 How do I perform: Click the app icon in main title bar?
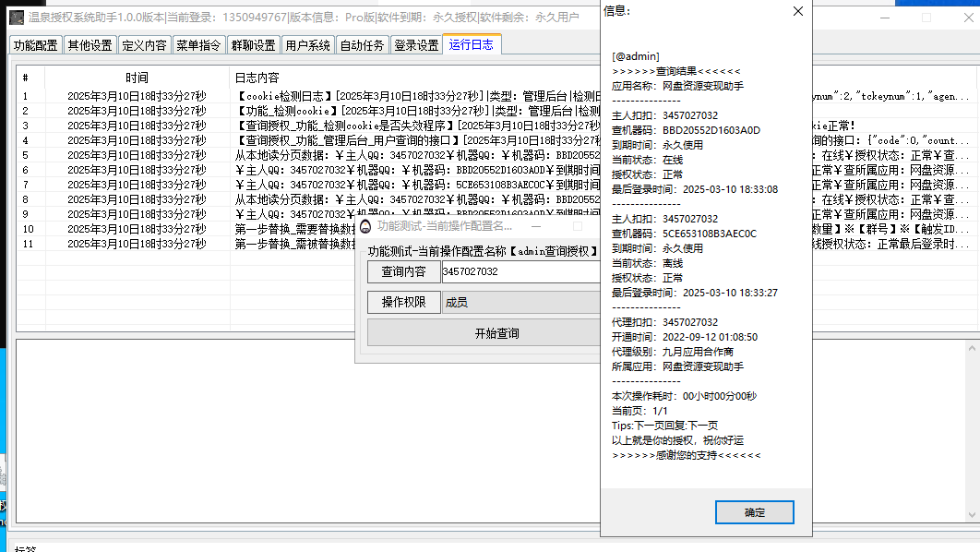pos(17,17)
